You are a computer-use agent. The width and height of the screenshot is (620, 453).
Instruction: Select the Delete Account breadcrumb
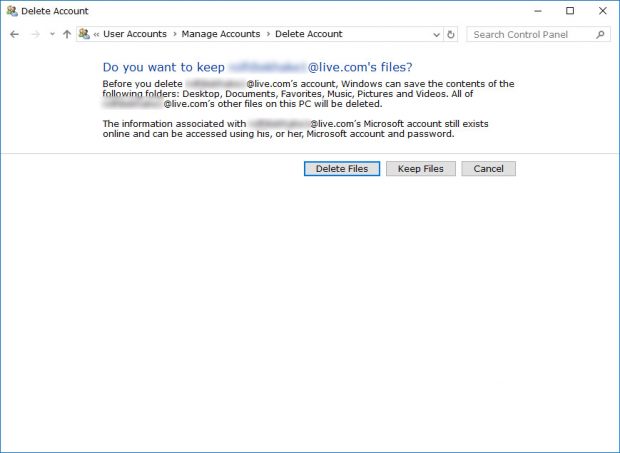click(x=308, y=34)
